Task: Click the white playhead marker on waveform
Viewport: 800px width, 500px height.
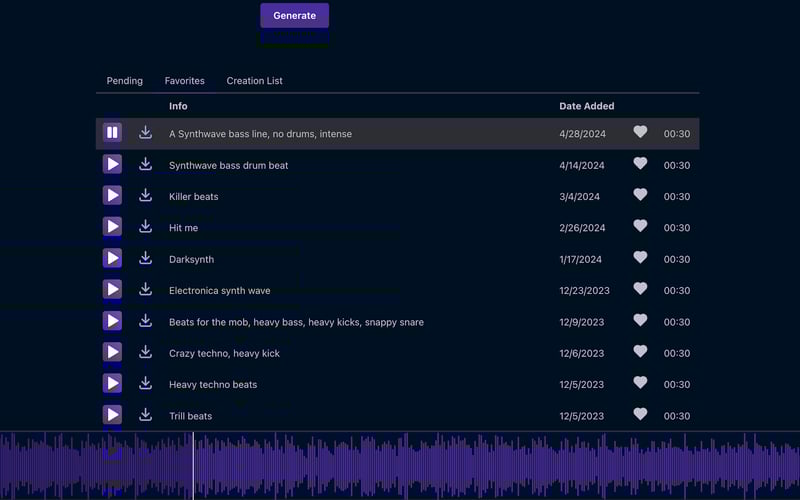Action: coord(193,466)
